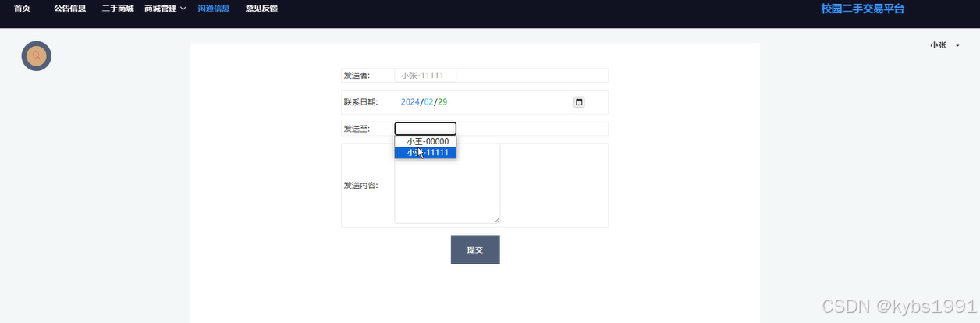Image resolution: width=980 pixels, height=323 pixels.
Task: Open 二手商城 navigation item
Action: [x=118, y=9]
